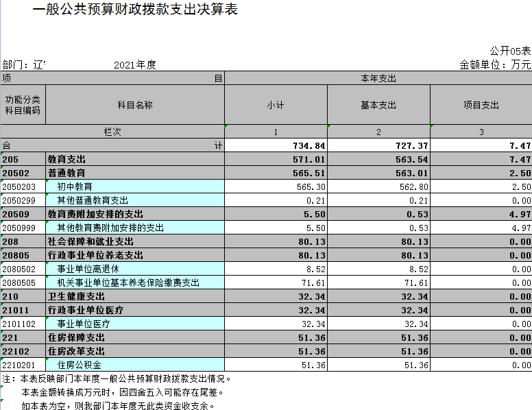Click the 金额单位：万元 label
The image size is (532, 410).
(x=495, y=64)
